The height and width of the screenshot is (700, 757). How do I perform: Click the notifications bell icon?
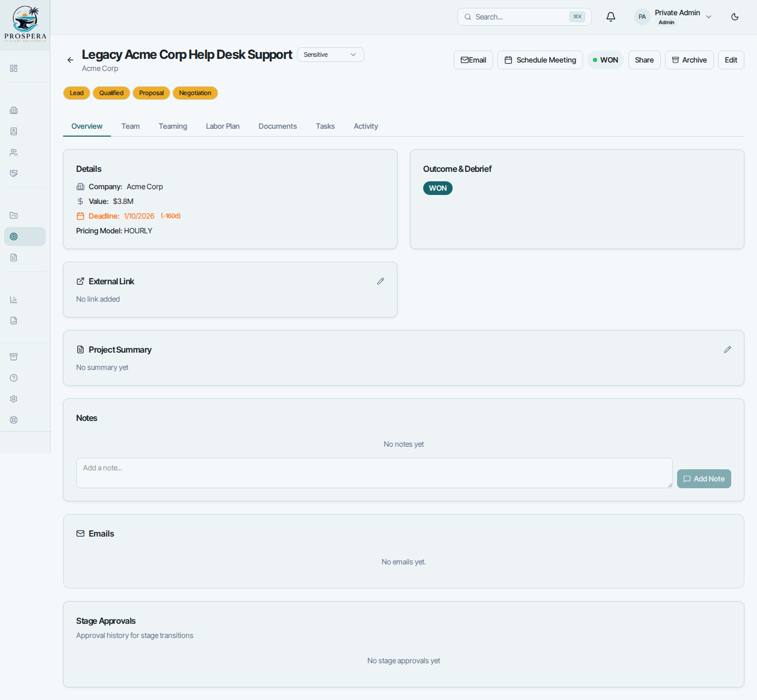tap(611, 17)
